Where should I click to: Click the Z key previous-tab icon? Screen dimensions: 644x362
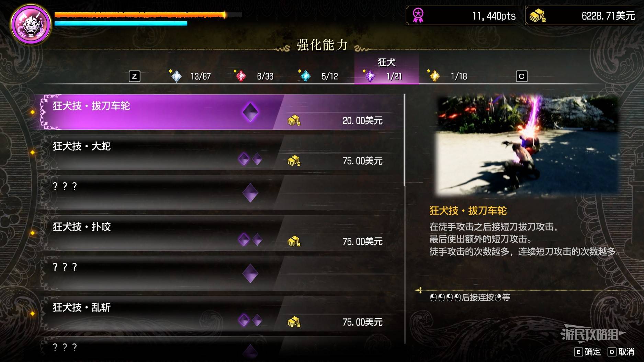(x=134, y=76)
